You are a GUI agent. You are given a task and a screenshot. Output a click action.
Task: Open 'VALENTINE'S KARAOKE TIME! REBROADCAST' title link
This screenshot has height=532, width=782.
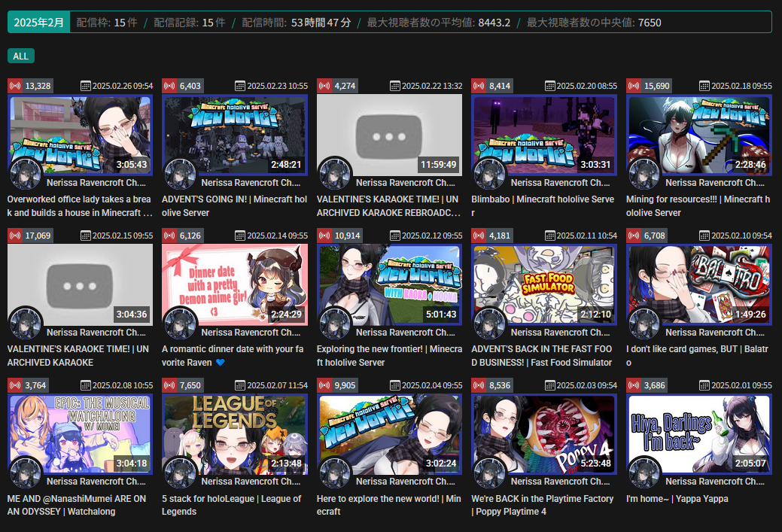[388, 206]
